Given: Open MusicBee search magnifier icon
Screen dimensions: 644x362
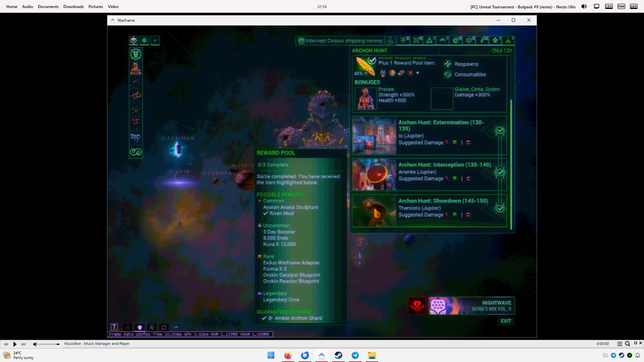Looking at the screenshot, I should coord(627,344).
